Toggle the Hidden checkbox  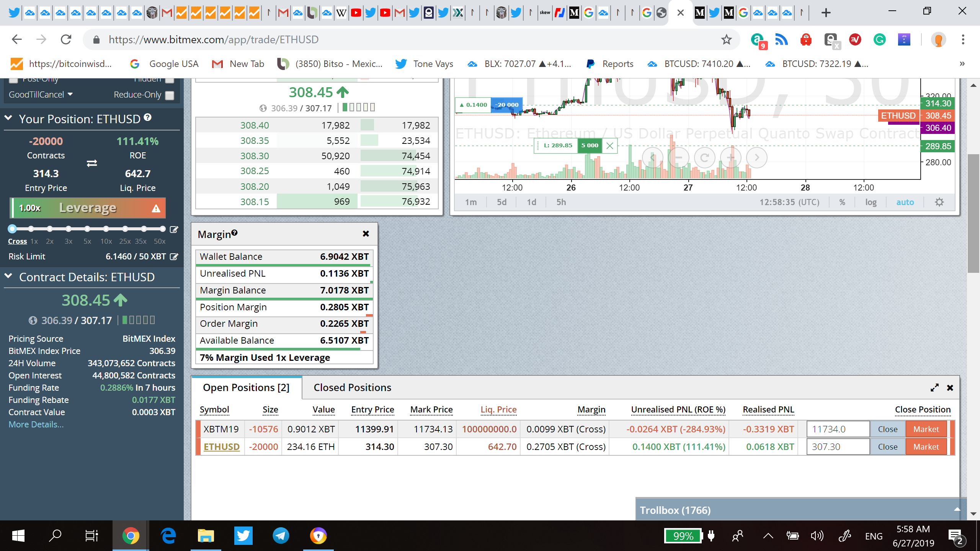coord(170,80)
